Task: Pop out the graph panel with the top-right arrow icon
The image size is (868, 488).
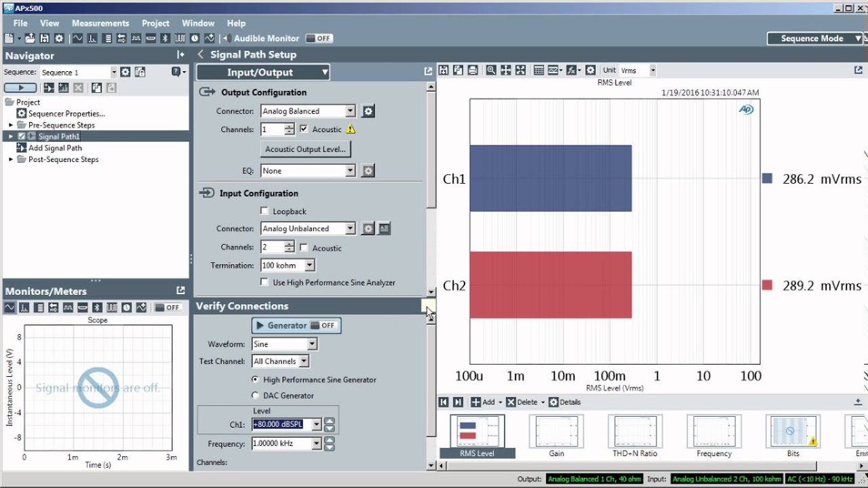Action: (858, 70)
